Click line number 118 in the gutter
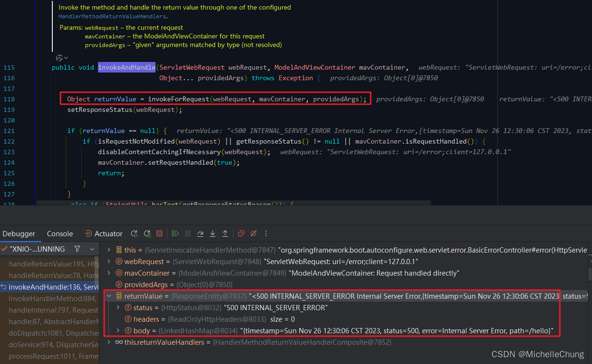592x364 pixels. click(x=9, y=99)
